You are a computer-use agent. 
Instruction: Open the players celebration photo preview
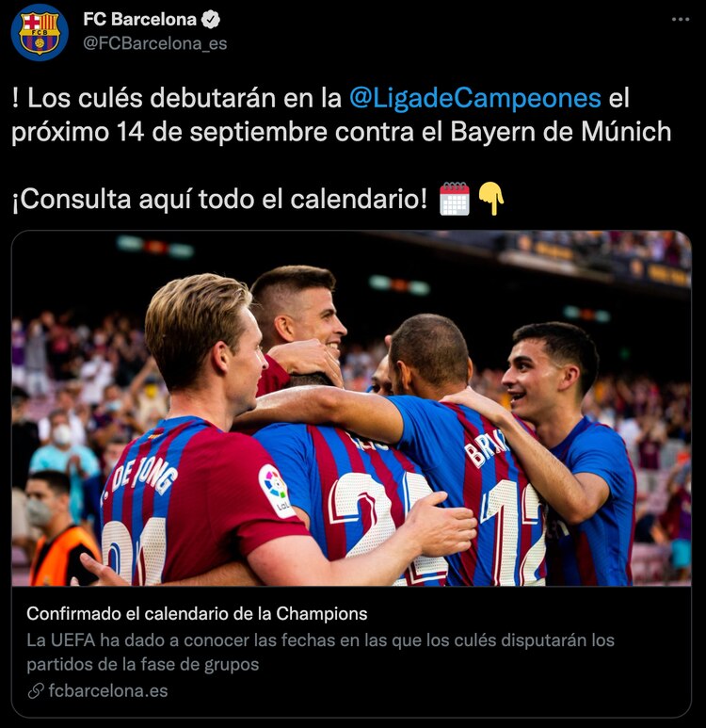(x=351, y=408)
